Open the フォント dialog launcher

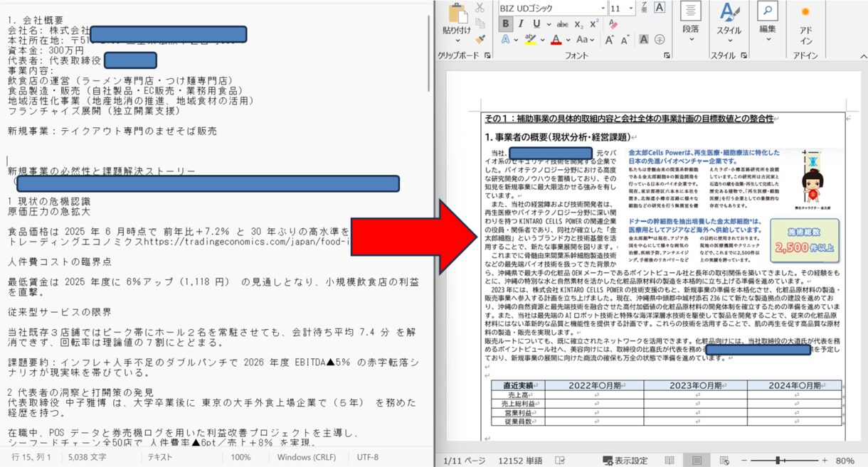(x=667, y=55)
